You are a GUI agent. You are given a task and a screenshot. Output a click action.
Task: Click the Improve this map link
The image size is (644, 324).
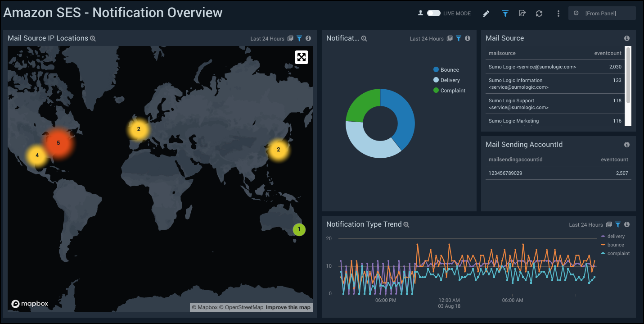(x=288, y=307)
